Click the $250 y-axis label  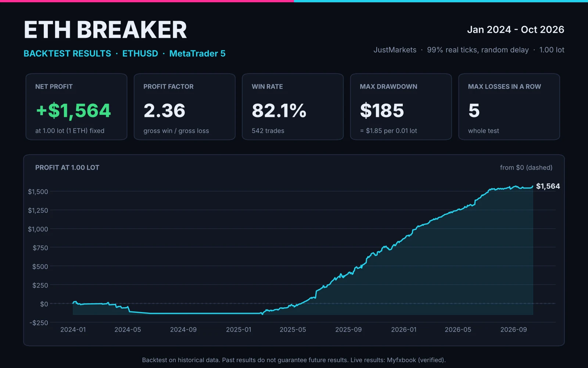point(40,285)
